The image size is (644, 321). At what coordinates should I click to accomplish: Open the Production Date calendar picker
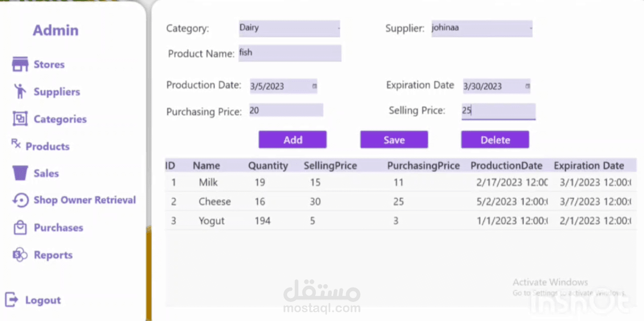(x=314, y=86)
